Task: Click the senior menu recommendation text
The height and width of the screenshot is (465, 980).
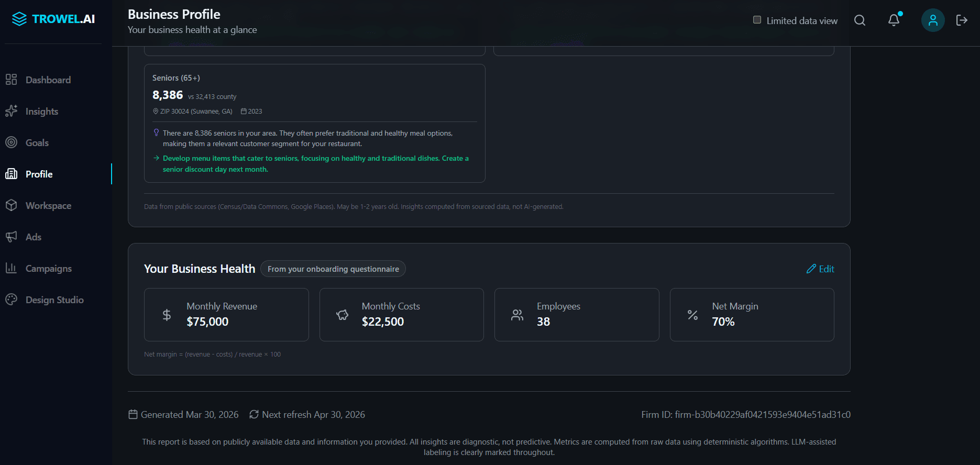Action: pyautogui.click(x=315, y=164)
